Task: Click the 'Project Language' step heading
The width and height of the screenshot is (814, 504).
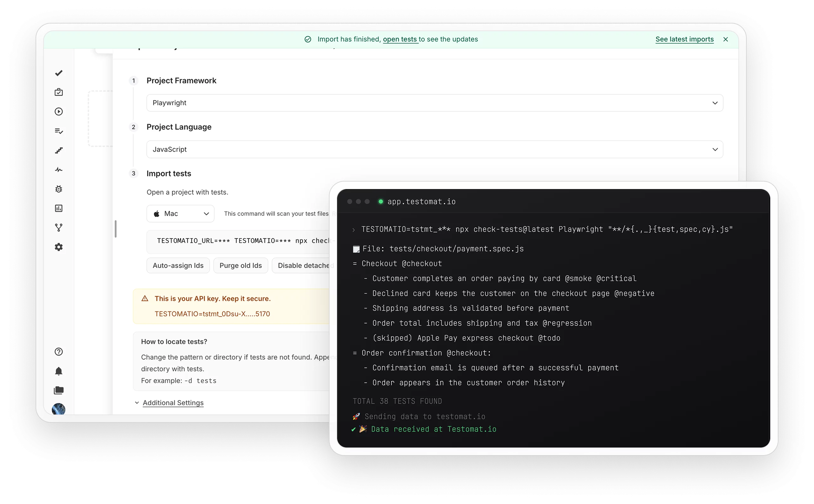Action: click(x=179, y=127)
